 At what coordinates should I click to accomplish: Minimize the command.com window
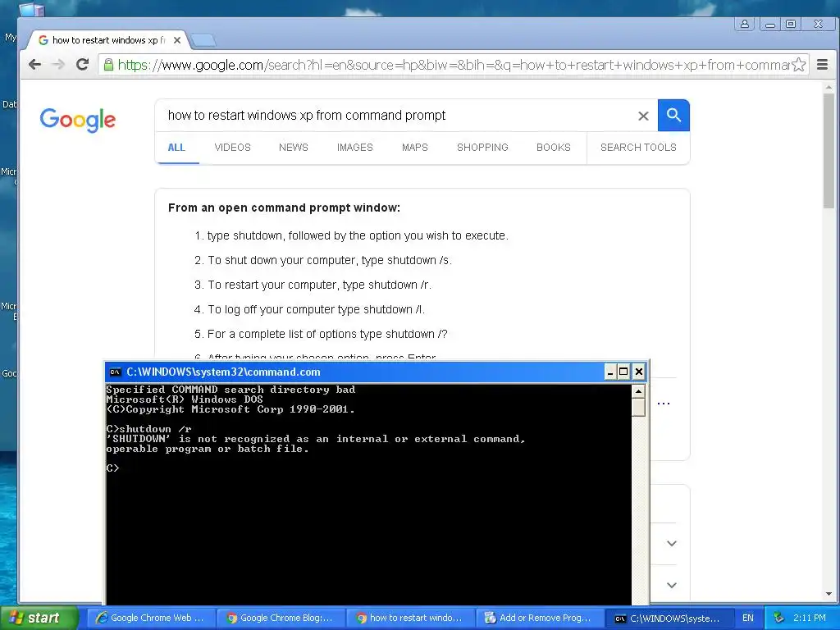coord(610,372)
